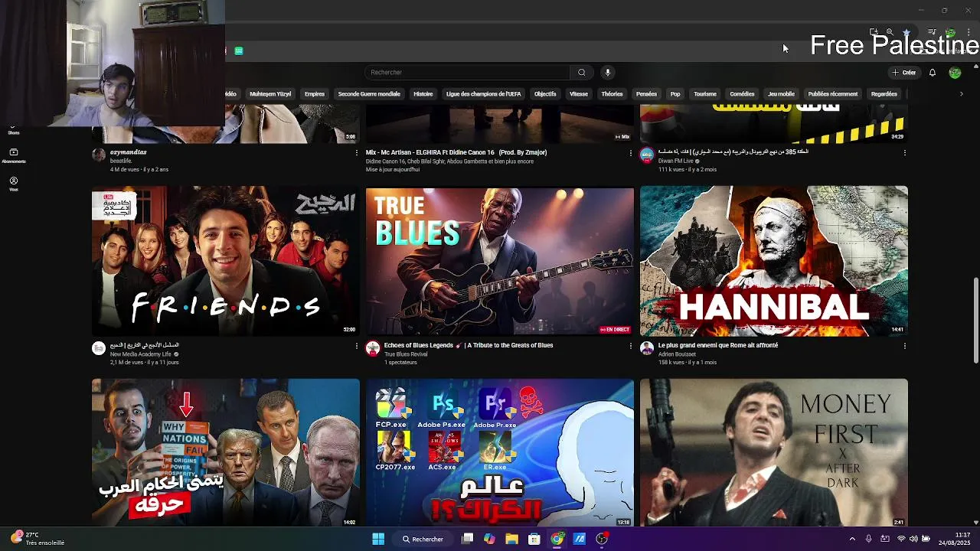
Task: Open the volume tray icon
Action: (x=913, y=539)
